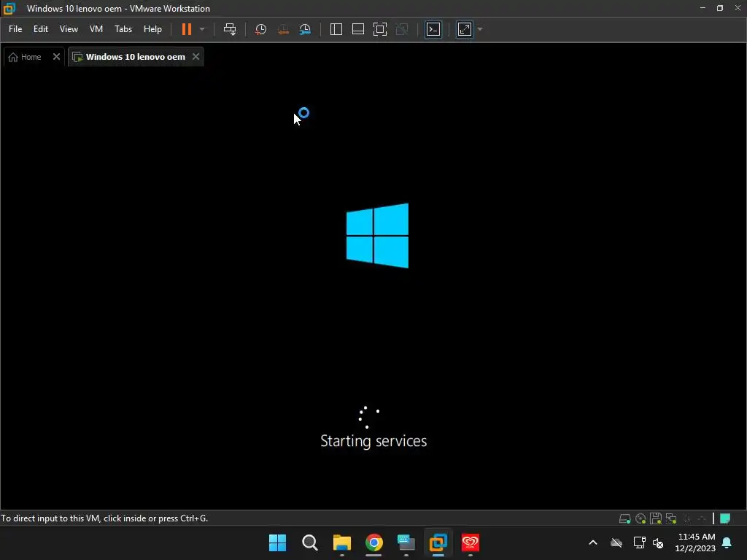Restore down the VMware window
The image size is (747, 560).
click(720, 8)
